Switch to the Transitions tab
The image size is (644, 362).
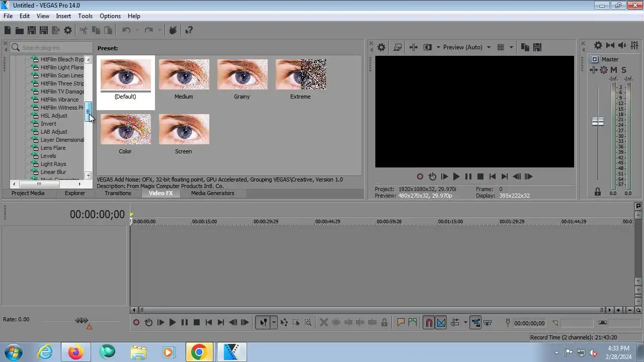pos(118,193)
